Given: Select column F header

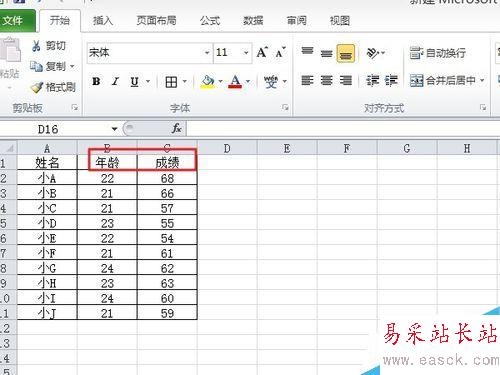Looking at the screenshot, I should pos(347,148).
